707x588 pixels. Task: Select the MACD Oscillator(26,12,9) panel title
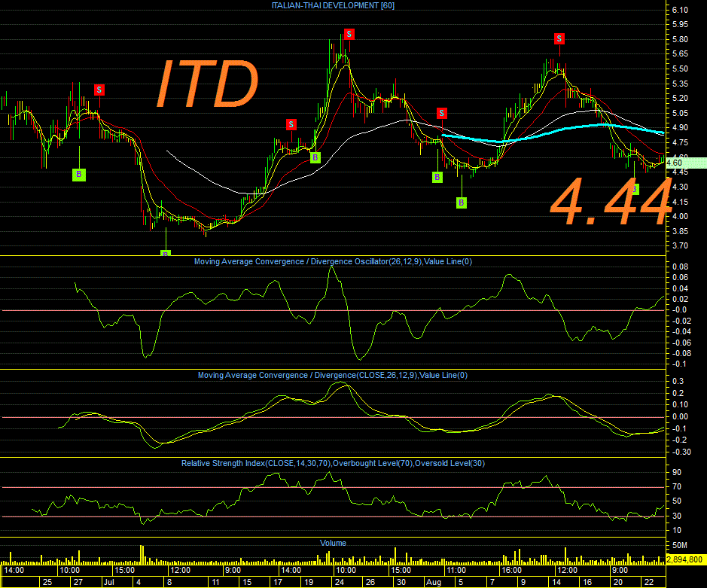[333, 261]
